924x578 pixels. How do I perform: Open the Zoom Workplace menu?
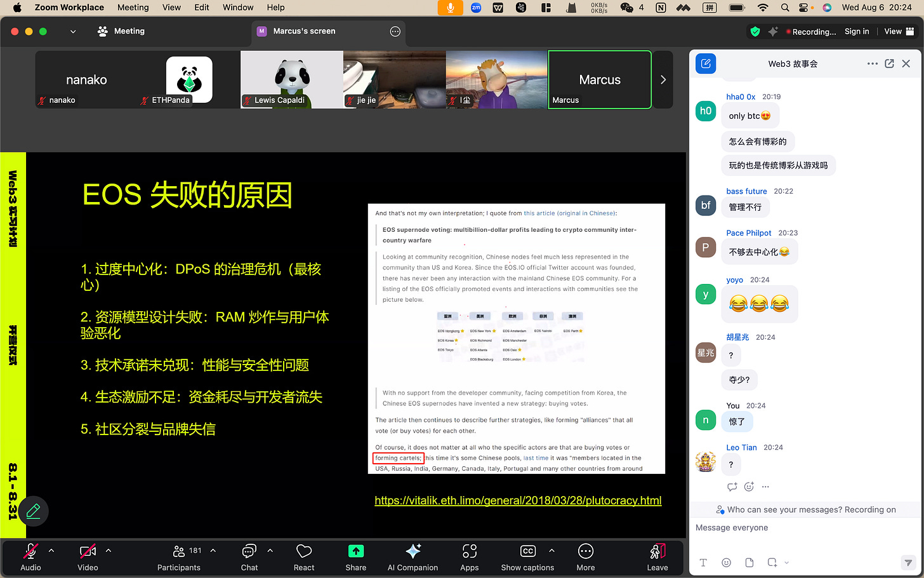tap(69, 8)
